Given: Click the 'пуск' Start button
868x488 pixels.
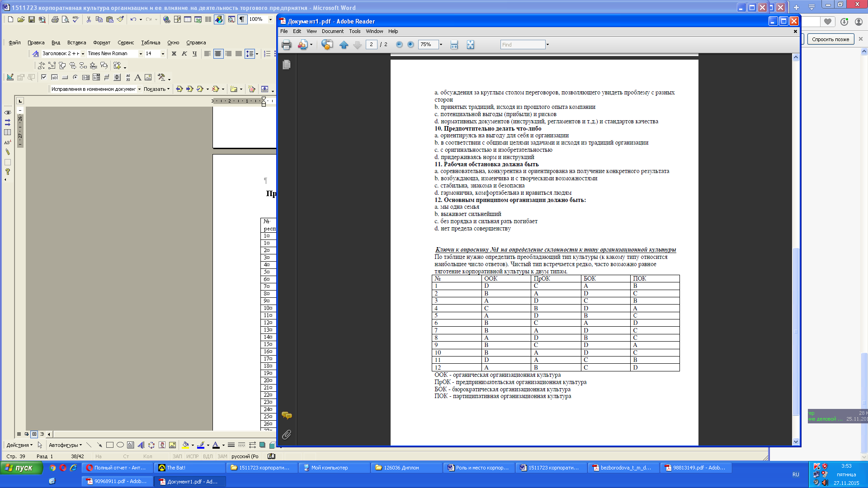Looking at the screenshot, I should [x=21, y=468].
